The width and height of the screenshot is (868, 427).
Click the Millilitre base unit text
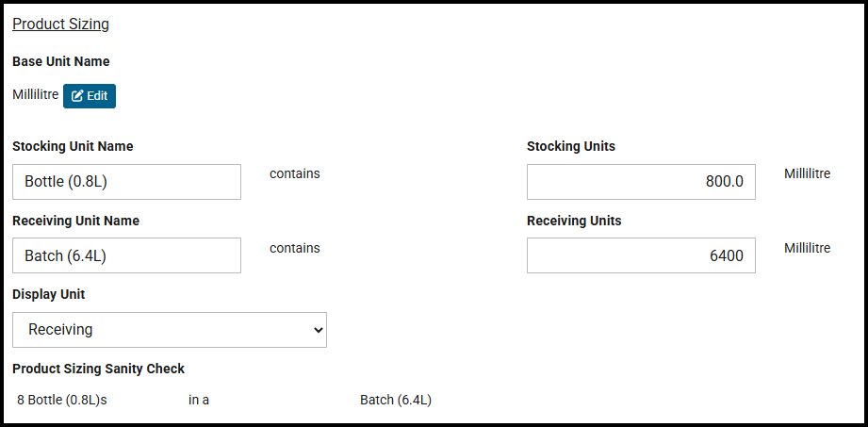pyautogui.click(x=36, y=94)
